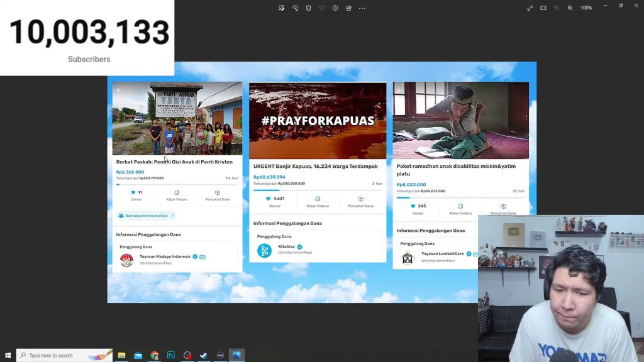Screen dimensions: 644x362
Task: Launch Google Chrome from the taskbar
Action: (x=155, y=355)
